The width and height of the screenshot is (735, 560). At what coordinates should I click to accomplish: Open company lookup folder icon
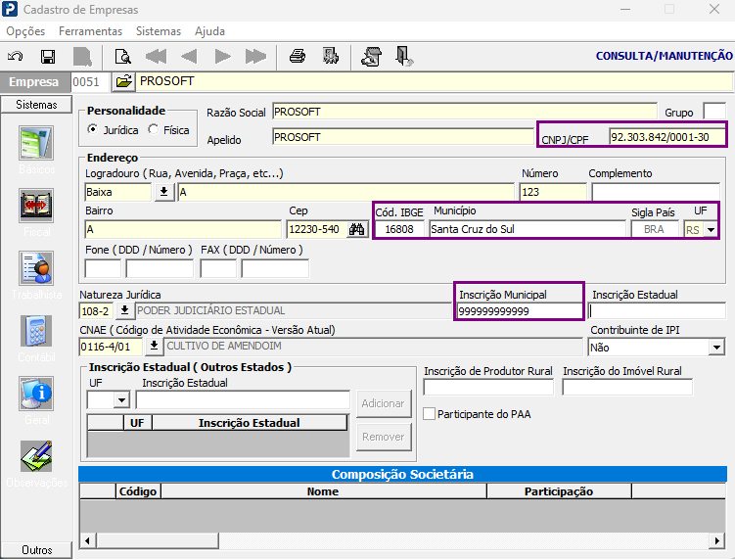pyautogui.click(x=123, y=81)
